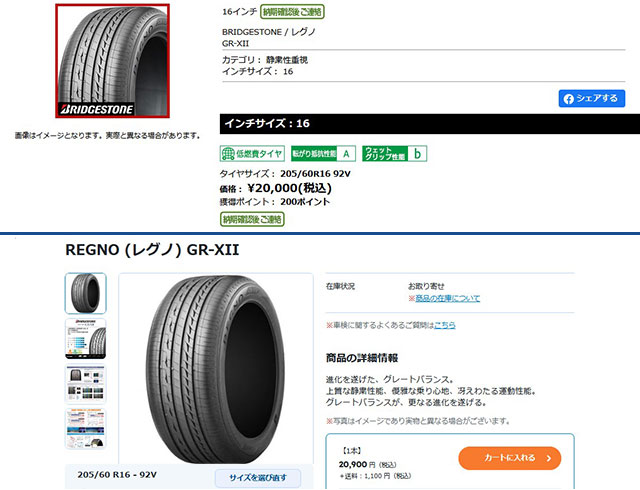
Task: Click the REGNO GR-XII product title
Action: (152, 249)
